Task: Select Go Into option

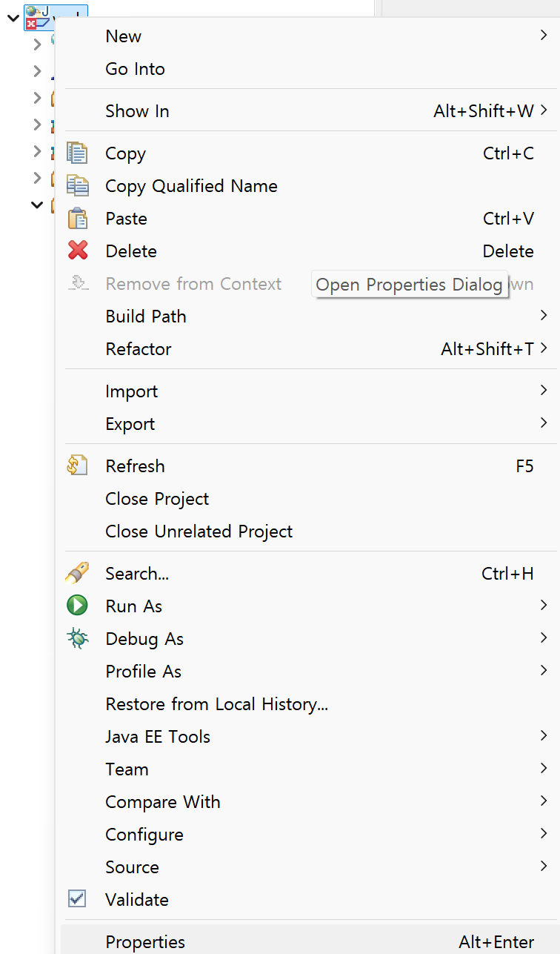Action: (135, 69)
